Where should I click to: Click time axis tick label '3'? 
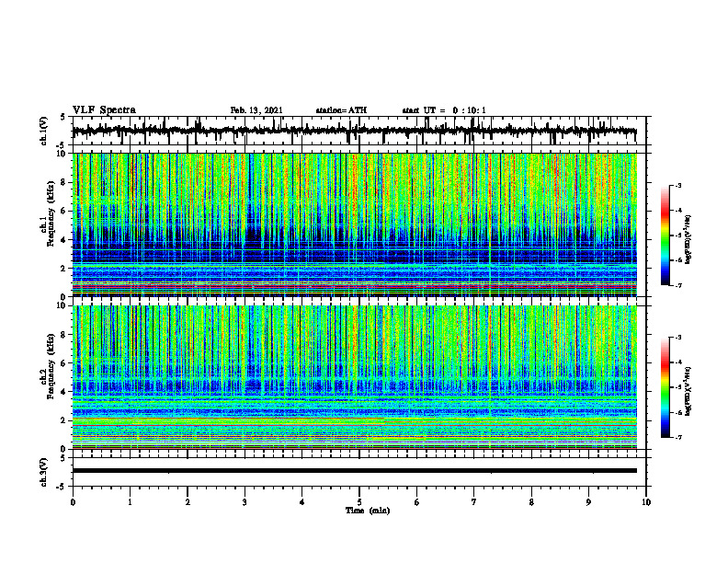[245, 502]
